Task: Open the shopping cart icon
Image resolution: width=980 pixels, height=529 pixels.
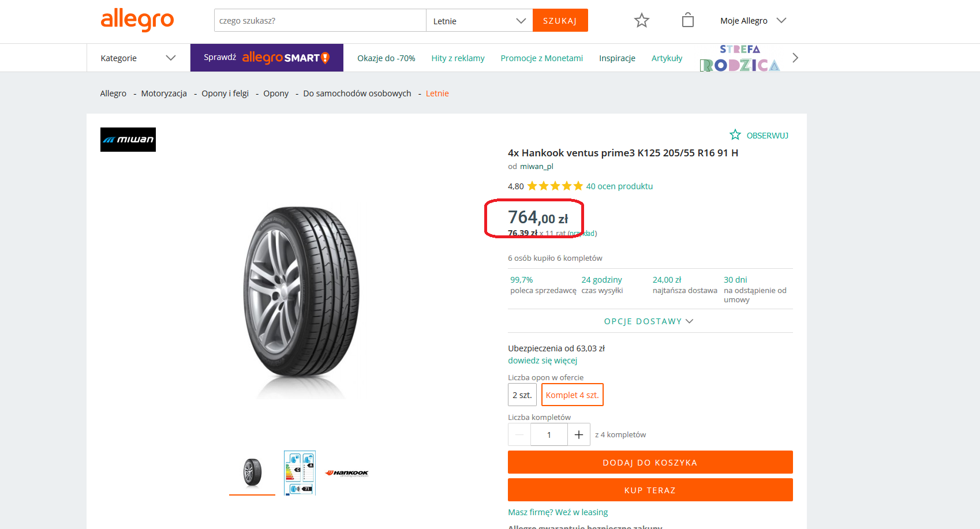Action: click(x=687, y=20)
